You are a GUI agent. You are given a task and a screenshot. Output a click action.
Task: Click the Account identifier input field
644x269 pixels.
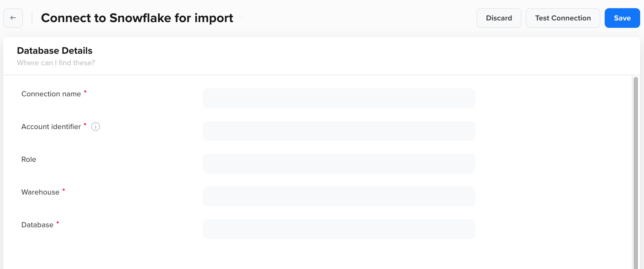(339, 131)
